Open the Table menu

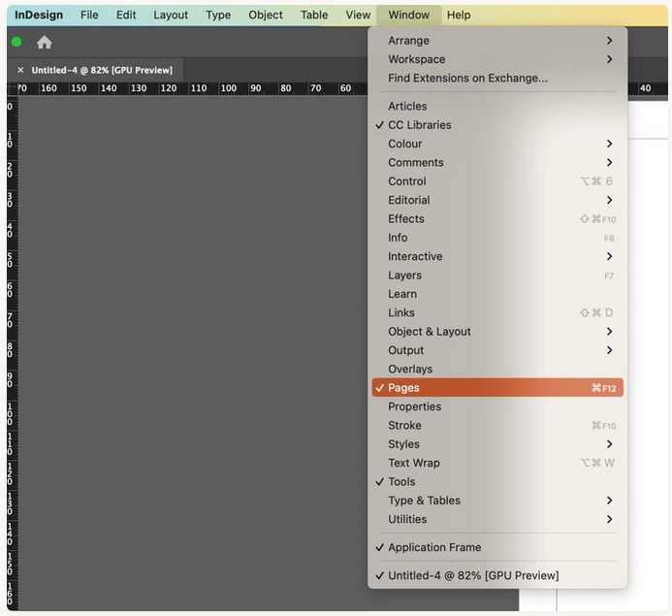coord(314,15)
